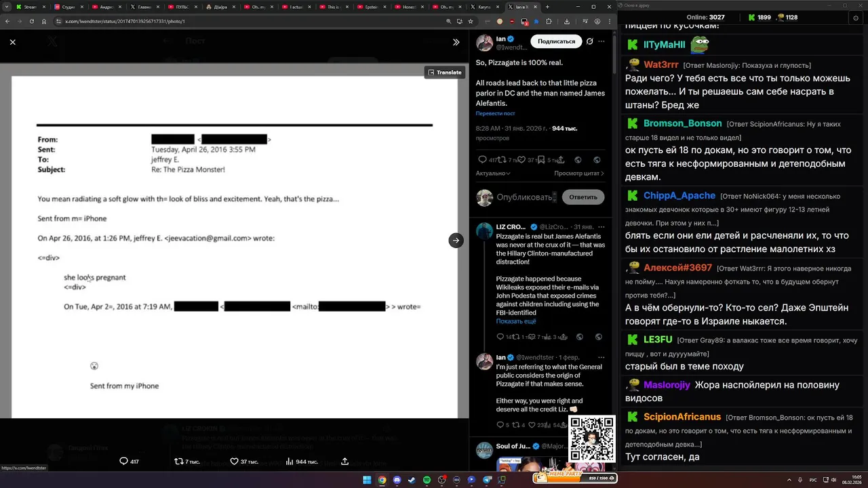The width and height of the screenshot is (868, 488).
Task: Open view stats icon in bottom photo bar
Action: point(290,461)
